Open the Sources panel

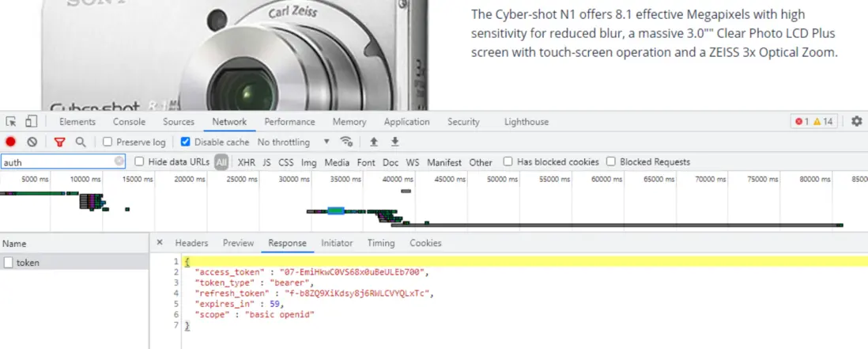click(x=178, y=122)
